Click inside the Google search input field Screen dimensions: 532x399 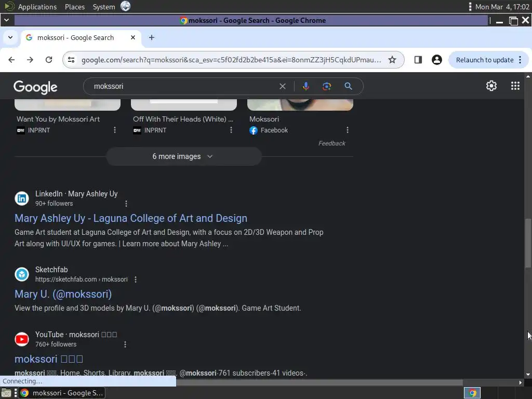(183, 86)
